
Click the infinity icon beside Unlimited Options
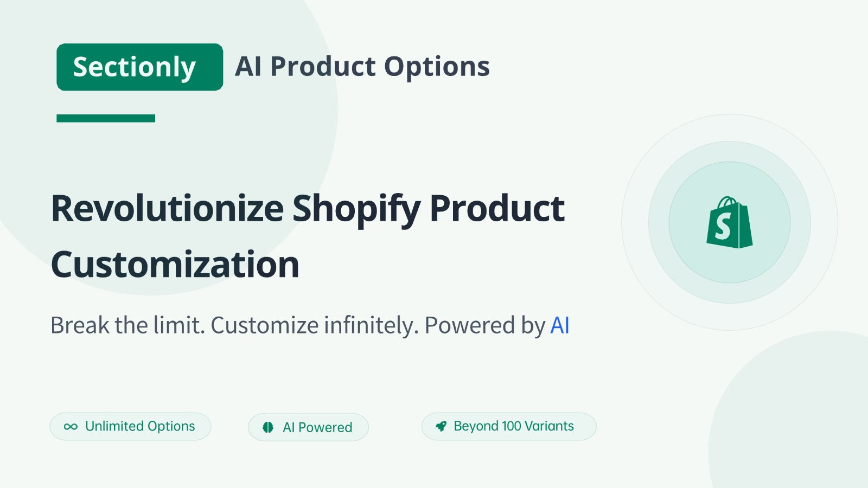71,427
